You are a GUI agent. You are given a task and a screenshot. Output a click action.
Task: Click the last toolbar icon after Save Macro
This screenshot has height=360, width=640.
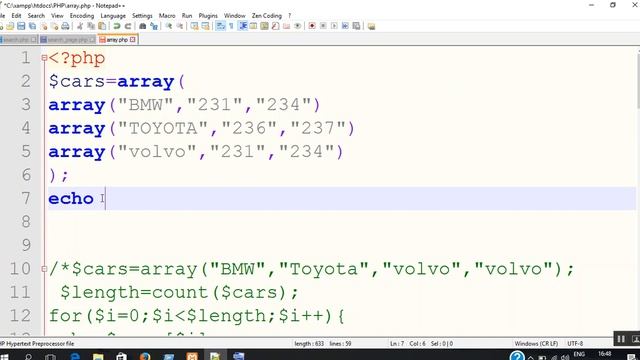(371, 26)
